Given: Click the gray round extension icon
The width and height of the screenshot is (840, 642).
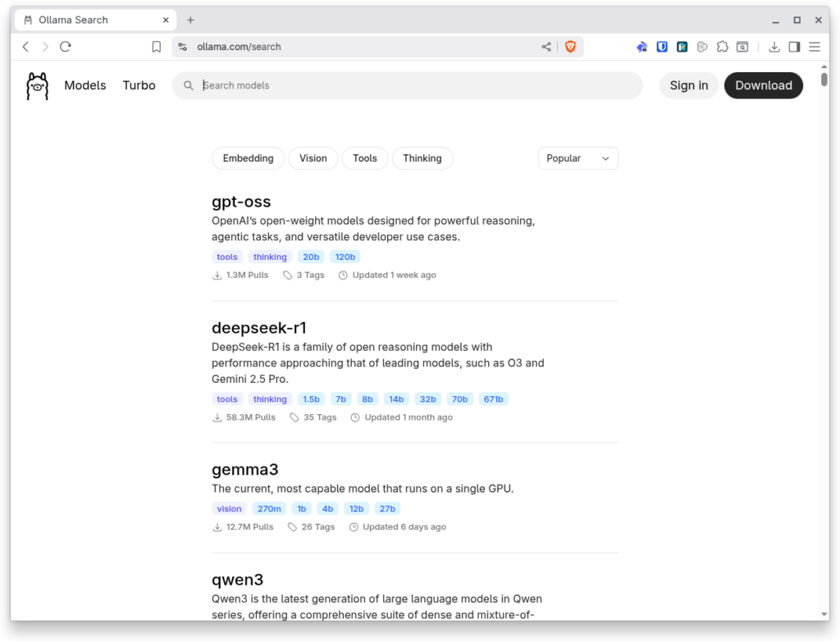Looking at the screenshot, I should point(702,47).
